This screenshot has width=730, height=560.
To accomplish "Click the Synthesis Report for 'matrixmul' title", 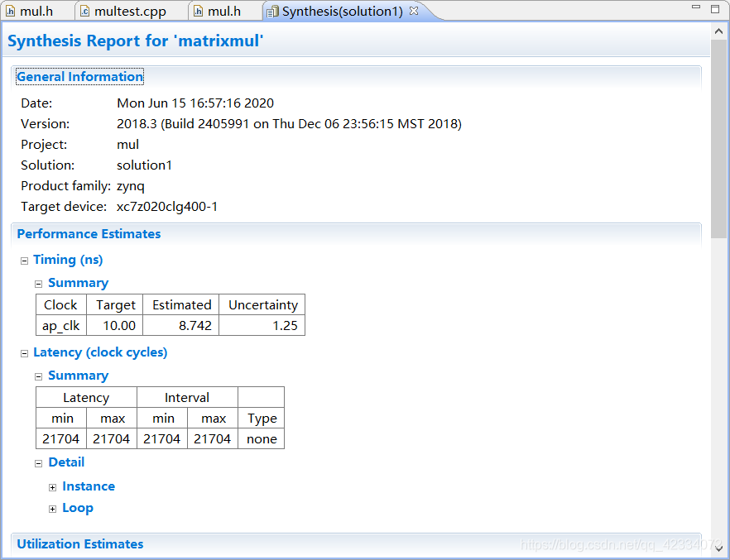I will tap(136, 41).
